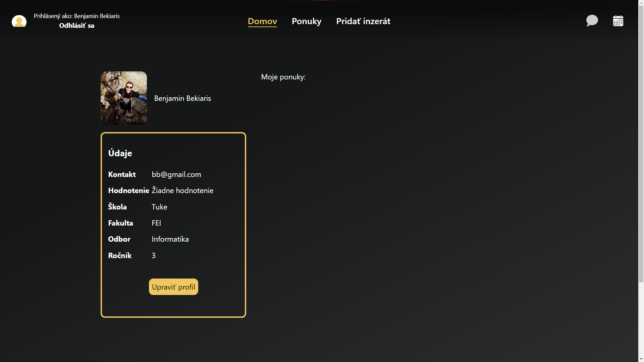Go to the Domov tab
Viewport: 644px width, 362px height.
tap(262, 21)
